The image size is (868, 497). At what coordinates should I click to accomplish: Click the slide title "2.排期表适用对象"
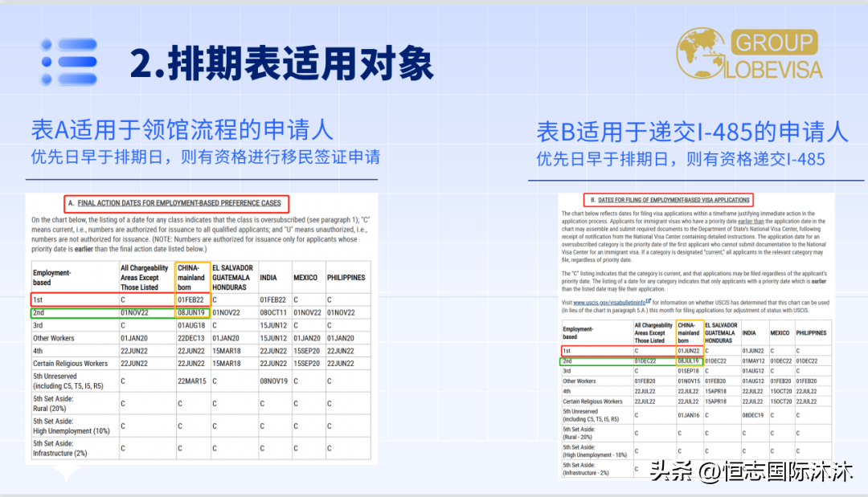(282, 63)
